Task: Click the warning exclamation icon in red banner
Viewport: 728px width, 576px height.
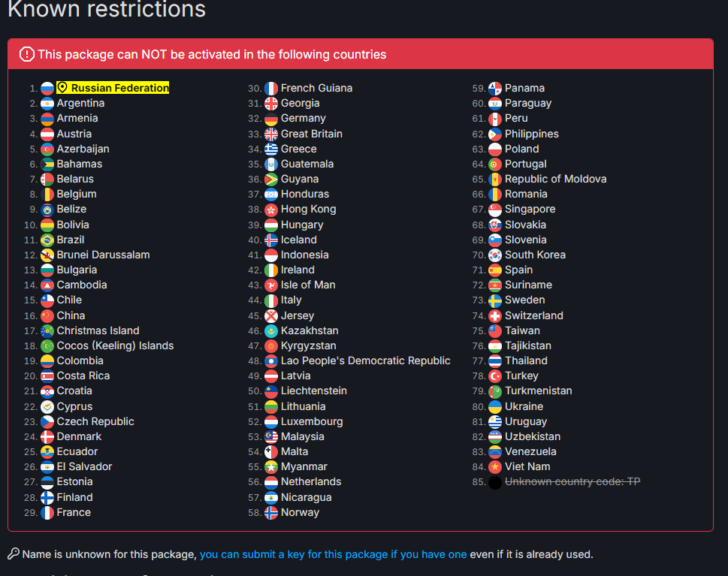Action: (x=27, y=54)
